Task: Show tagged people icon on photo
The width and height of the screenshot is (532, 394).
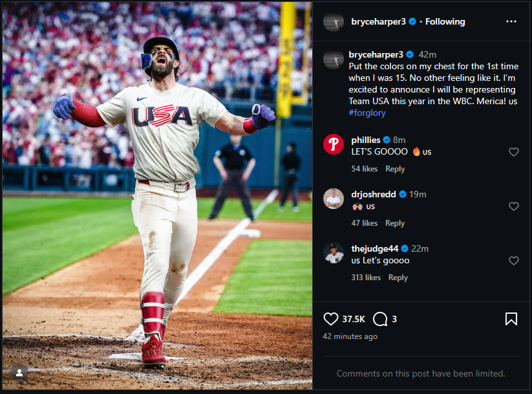Action: [x=19, y=373]
